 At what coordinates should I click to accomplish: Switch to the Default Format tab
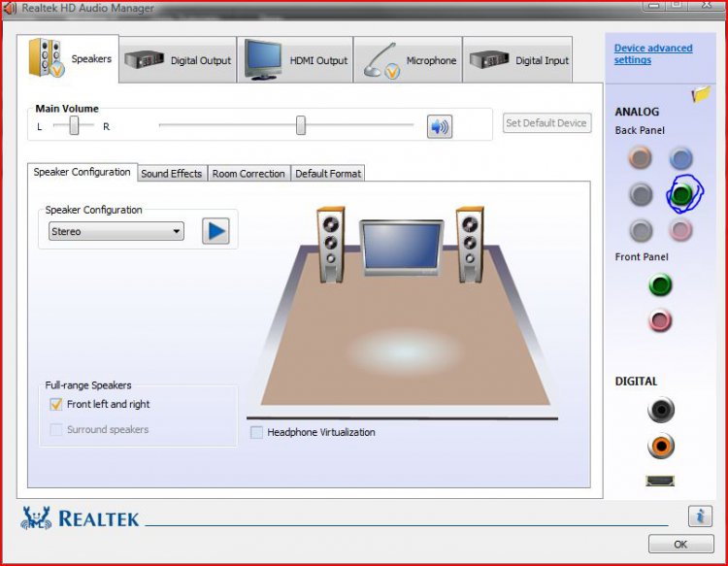pyautogui.click(x=328, y=173)
